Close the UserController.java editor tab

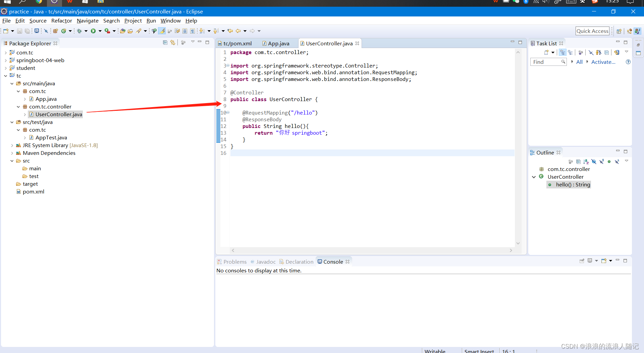(357, 43)
